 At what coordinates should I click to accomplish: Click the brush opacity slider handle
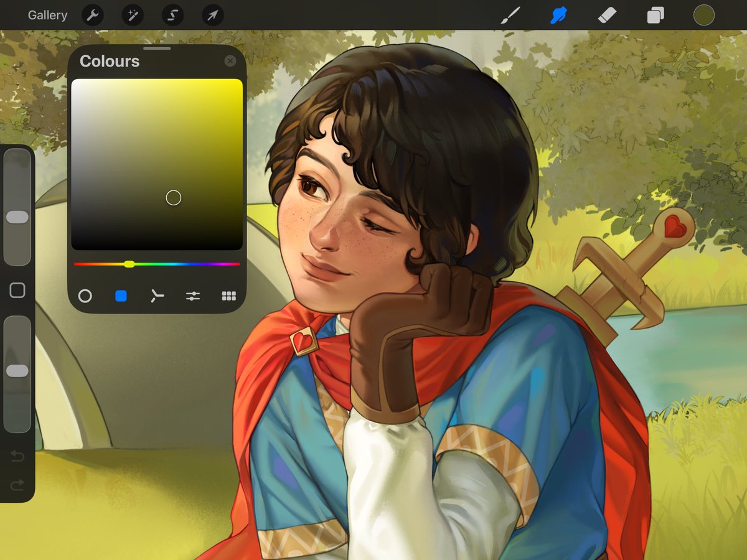tap(17, 371)
